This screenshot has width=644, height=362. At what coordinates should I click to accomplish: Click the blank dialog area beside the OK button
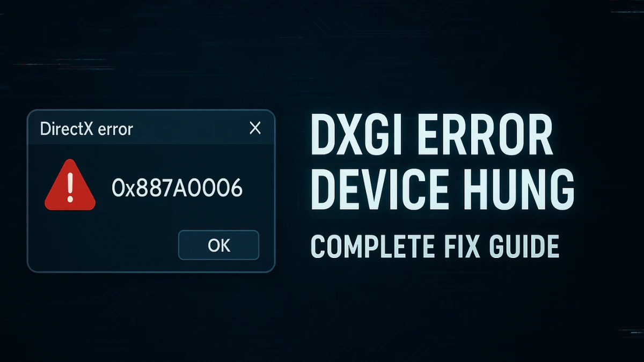pyautogui.click(x=102, y=245)
